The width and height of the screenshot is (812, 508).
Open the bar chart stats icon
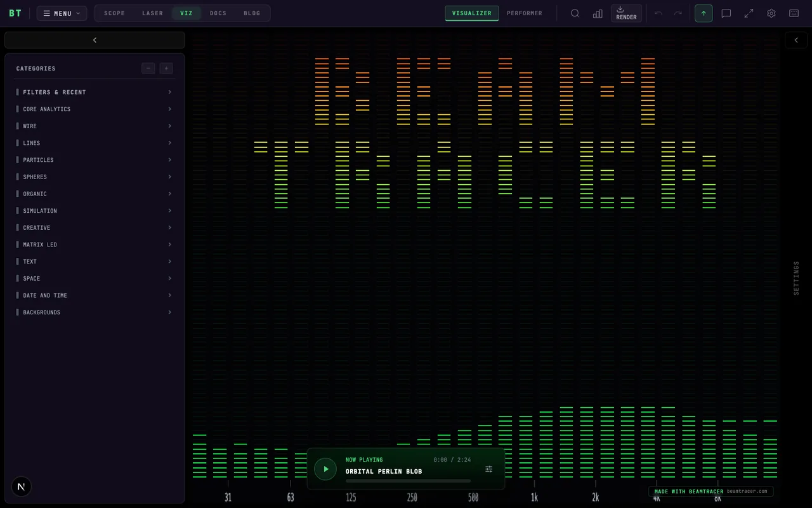pyautogui.click(x=598, y=13)
